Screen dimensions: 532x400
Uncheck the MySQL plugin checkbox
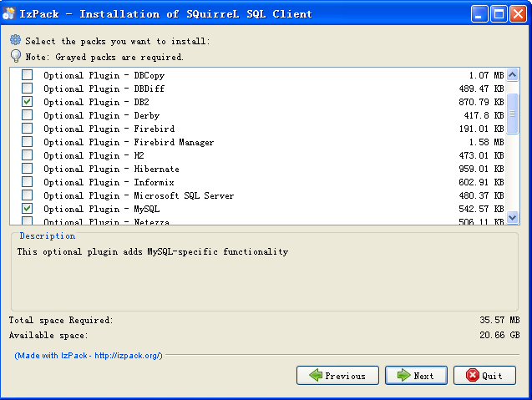click(27, 208)
